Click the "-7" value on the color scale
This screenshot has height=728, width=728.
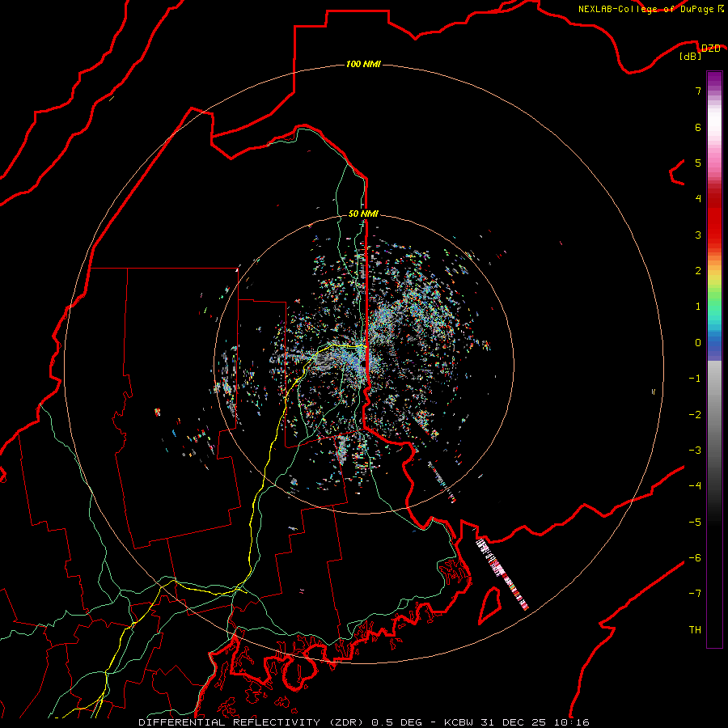[x=695, y=594]
